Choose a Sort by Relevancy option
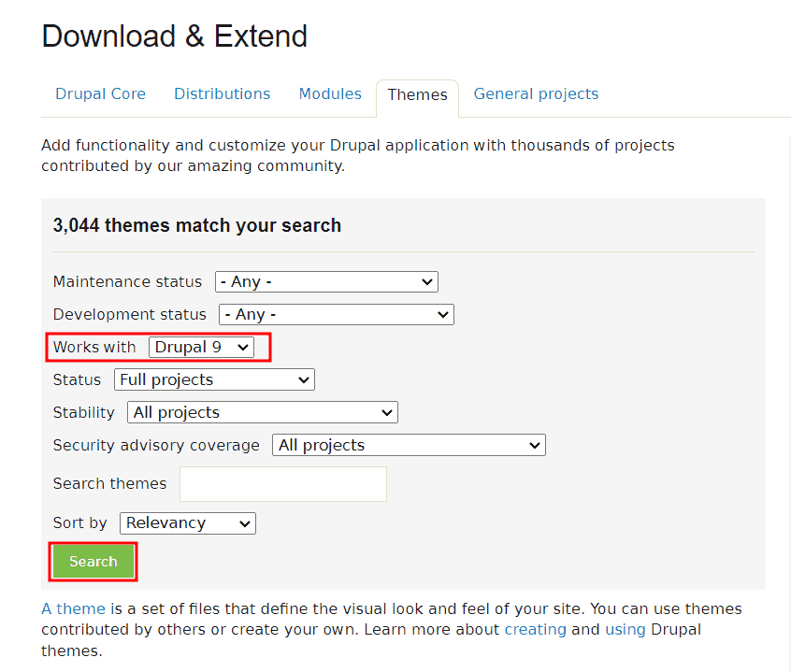Screen dimensions: 791x672 (188, 523)
